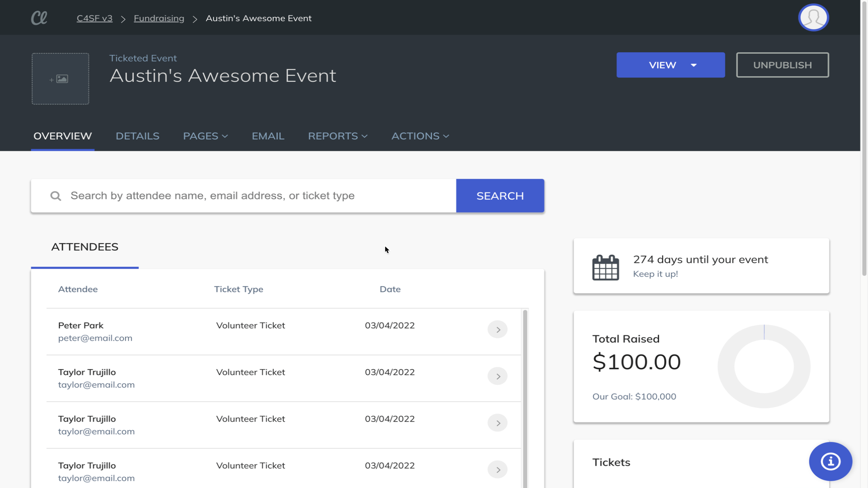Switch to the EMAIL tab
This screenshot has width=868, height=488.
click(x=268, y=136)
